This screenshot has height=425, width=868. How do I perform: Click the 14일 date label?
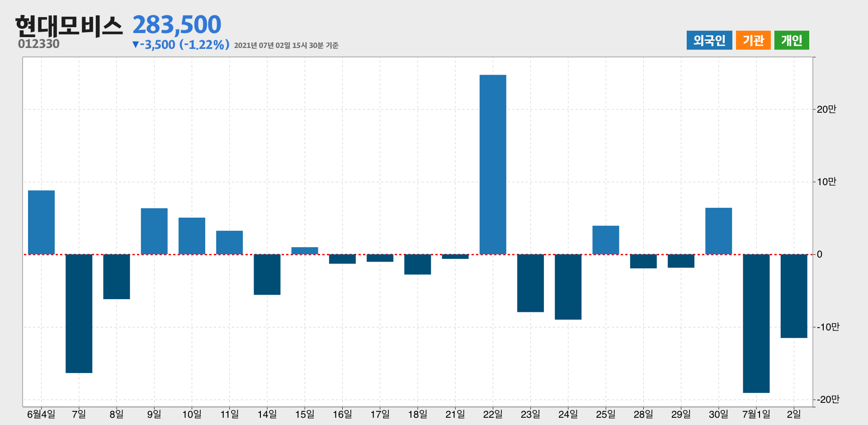tap(267, 414)
